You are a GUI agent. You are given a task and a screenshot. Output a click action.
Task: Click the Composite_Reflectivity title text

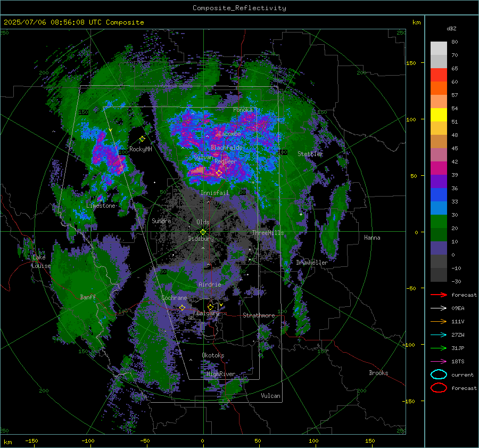point(240,8)
